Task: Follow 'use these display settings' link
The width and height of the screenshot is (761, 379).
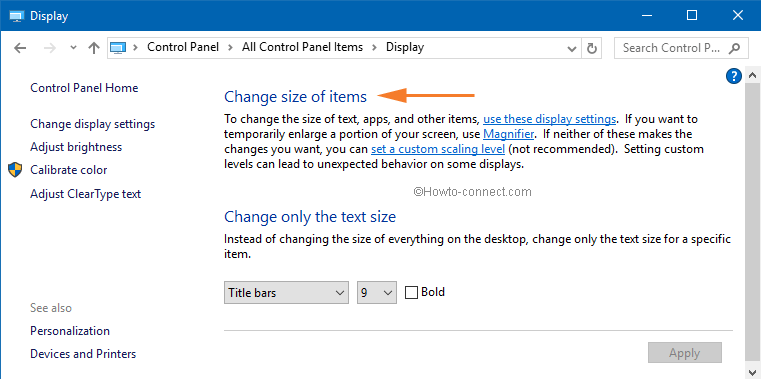Action: point(549,119)
